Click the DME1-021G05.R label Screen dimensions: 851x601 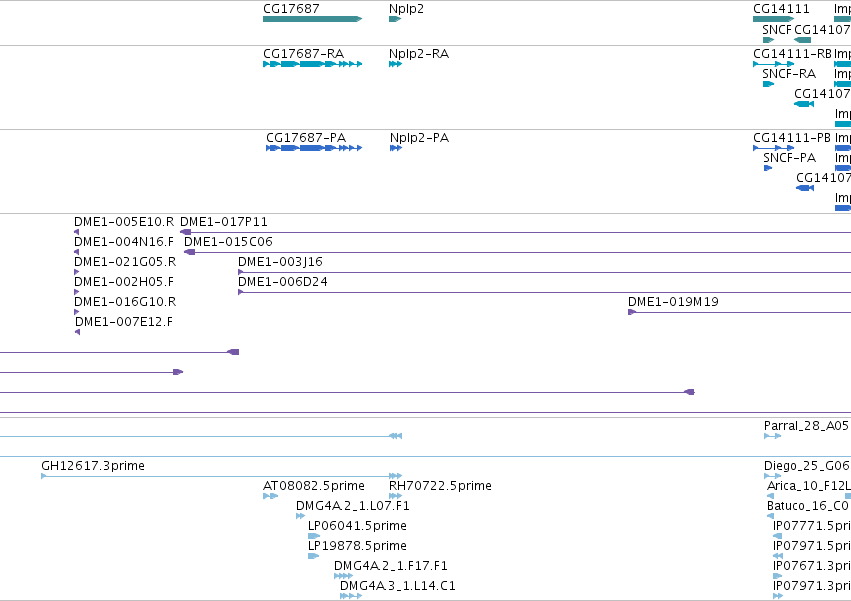(125, 262)
